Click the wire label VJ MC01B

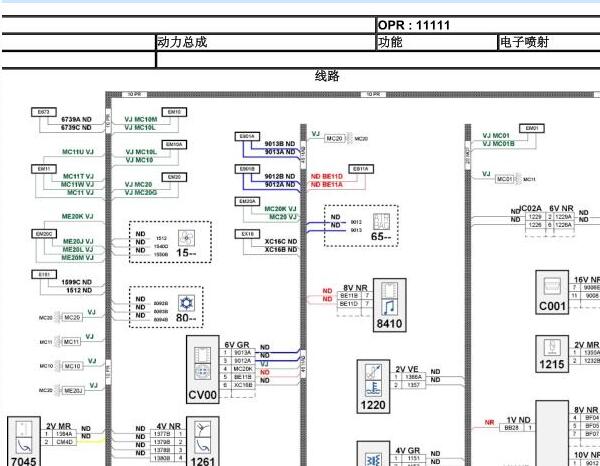coord(498,144)
